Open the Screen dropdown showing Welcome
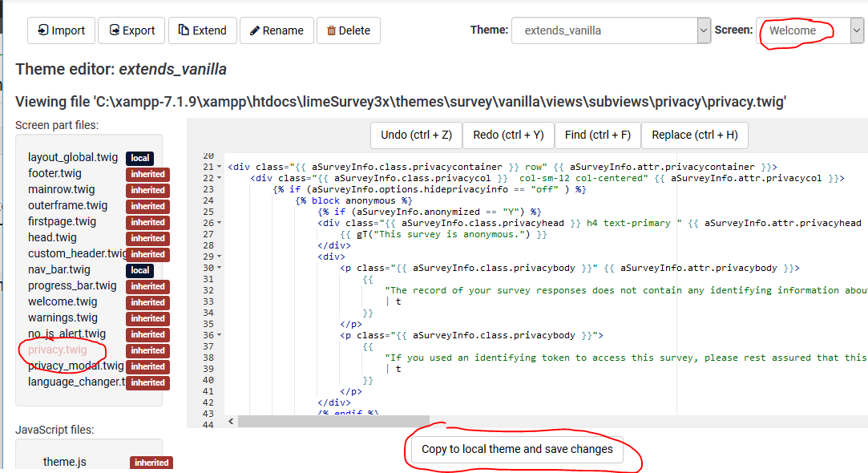The width and height of the screenshot is (868, 473). tap(809, 30)
